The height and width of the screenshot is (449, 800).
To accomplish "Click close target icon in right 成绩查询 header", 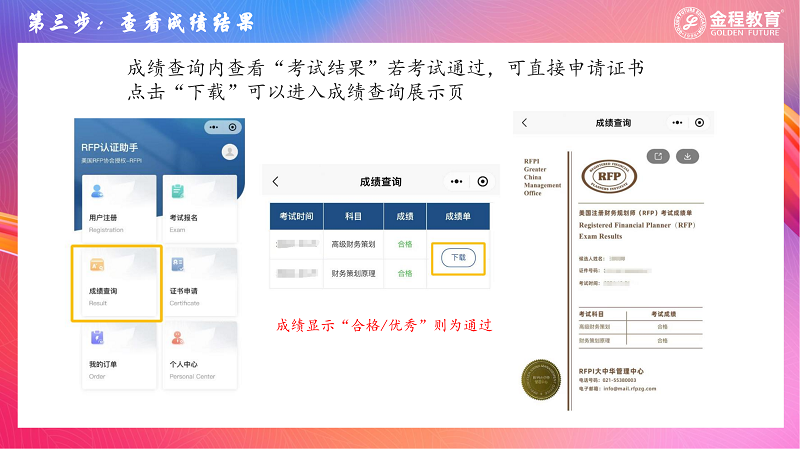I will (699, 122).
